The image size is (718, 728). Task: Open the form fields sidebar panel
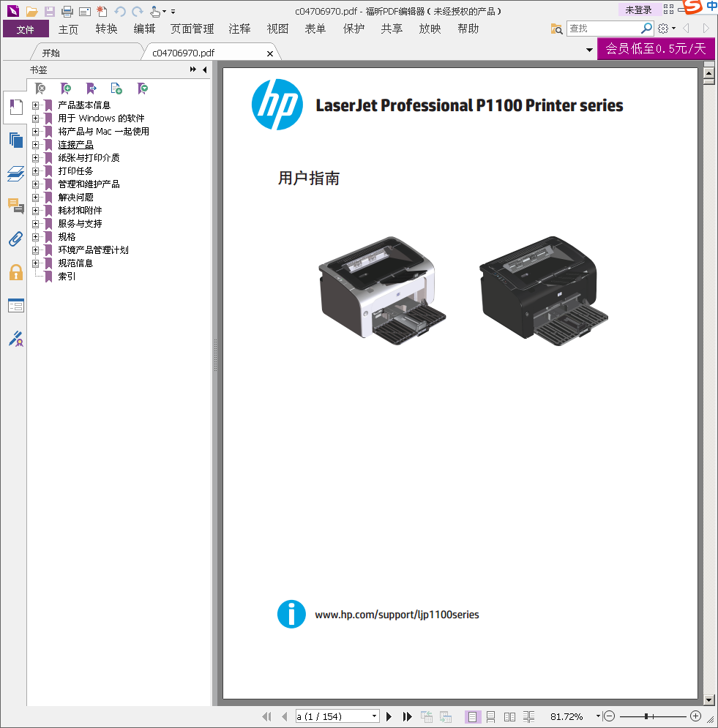pyautogui.click(x=16, y=306)
